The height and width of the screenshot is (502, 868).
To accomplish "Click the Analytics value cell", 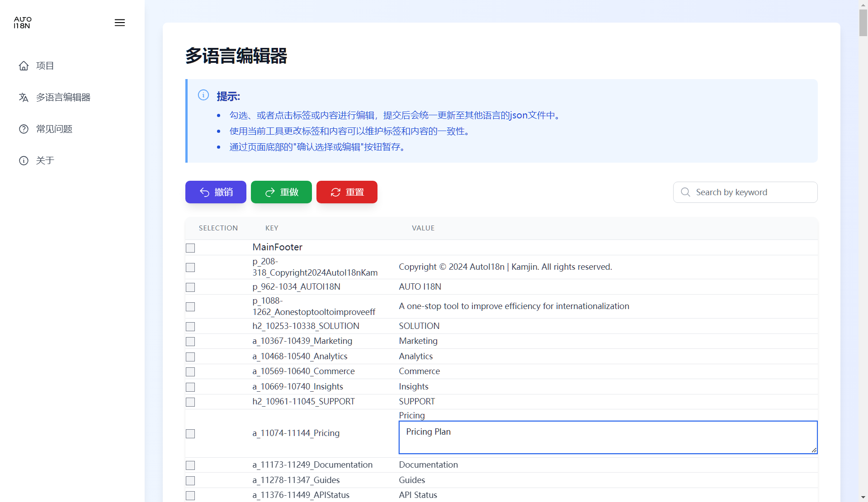I will point(416,357).
